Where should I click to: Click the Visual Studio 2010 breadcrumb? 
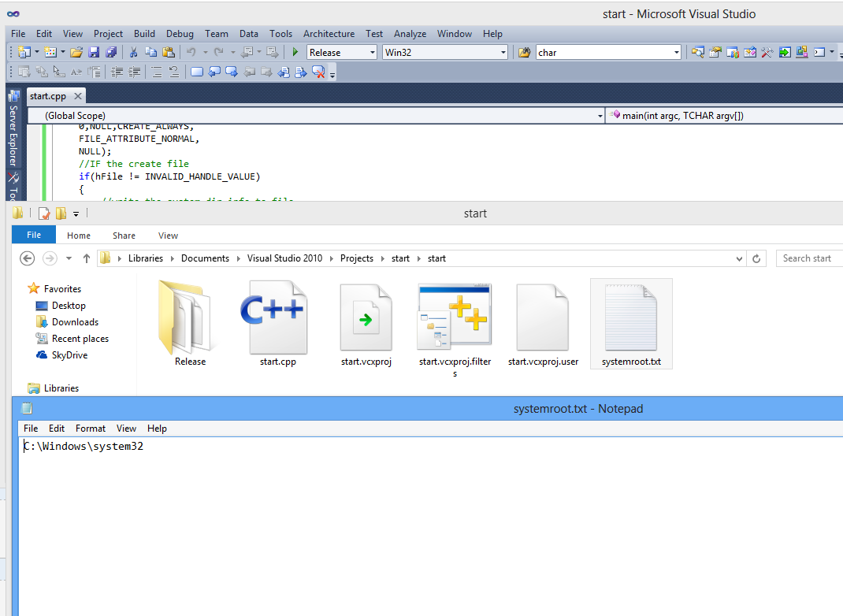(284, 258)
